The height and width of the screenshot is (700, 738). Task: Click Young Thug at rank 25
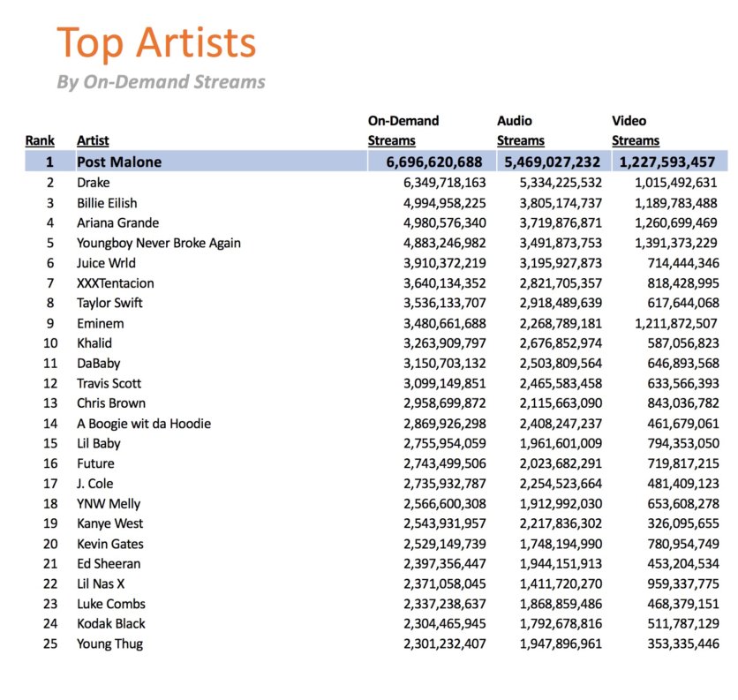coord(109,644)
